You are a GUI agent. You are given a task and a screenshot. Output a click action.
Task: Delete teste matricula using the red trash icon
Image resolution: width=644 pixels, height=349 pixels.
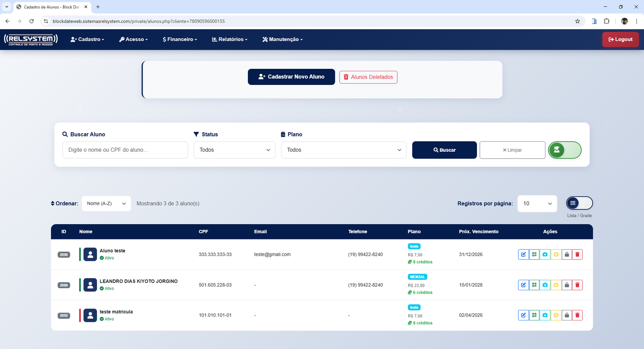point(577,315)
